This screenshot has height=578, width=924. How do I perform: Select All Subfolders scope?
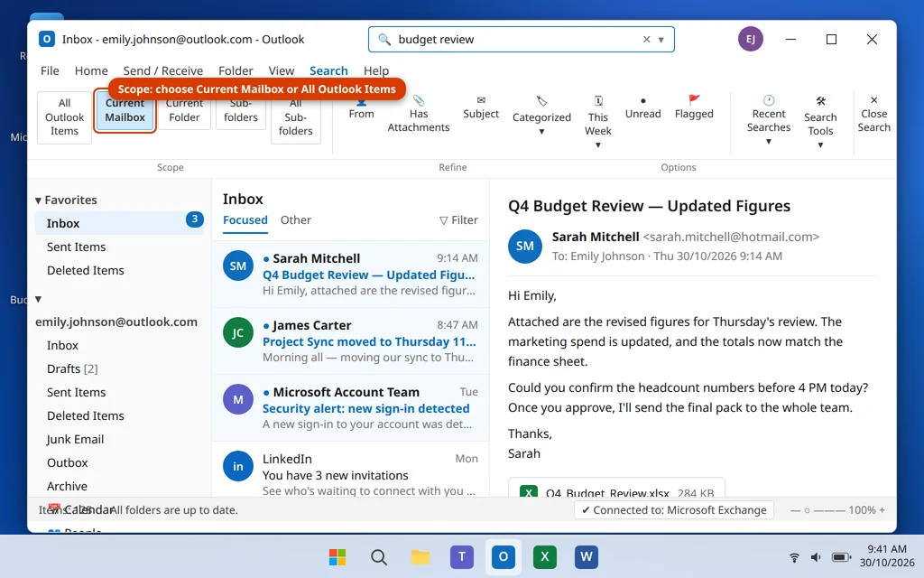click(295, 117)
